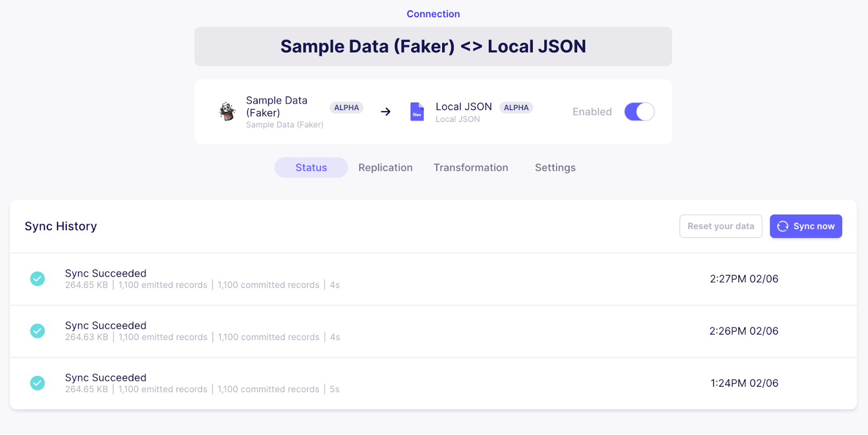Click the Connection breadcrumb link
Image resolution: width=868 pixels, height=435 pixels.
[433, 14]
